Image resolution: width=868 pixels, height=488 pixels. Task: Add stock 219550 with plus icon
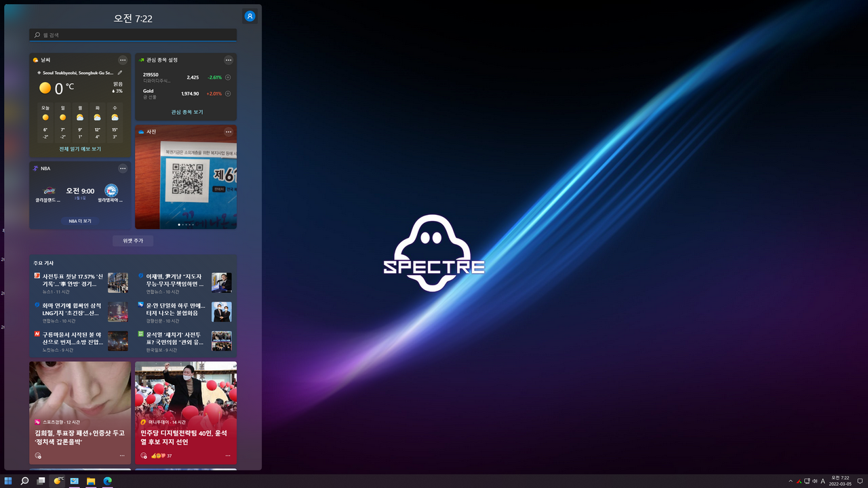coord(228,77)
